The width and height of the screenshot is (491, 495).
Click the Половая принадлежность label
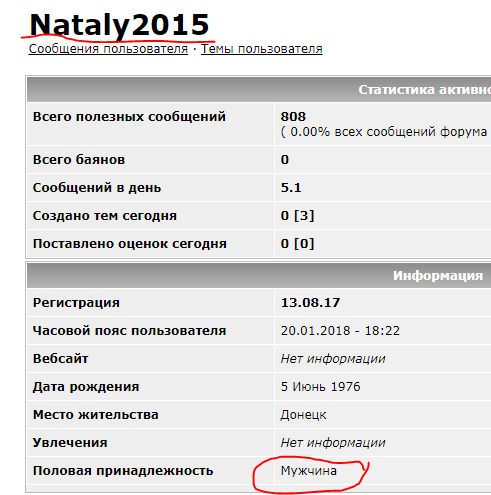pos(123,471)
